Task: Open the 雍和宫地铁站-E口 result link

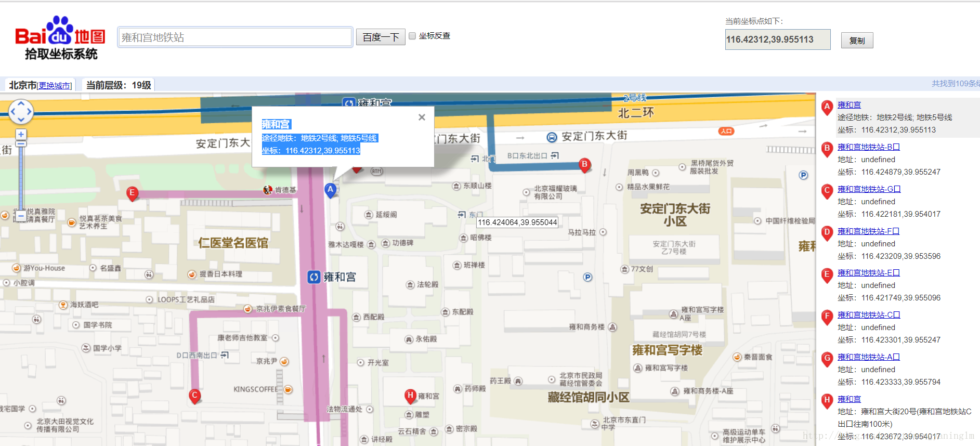Action: click(868, 273)
